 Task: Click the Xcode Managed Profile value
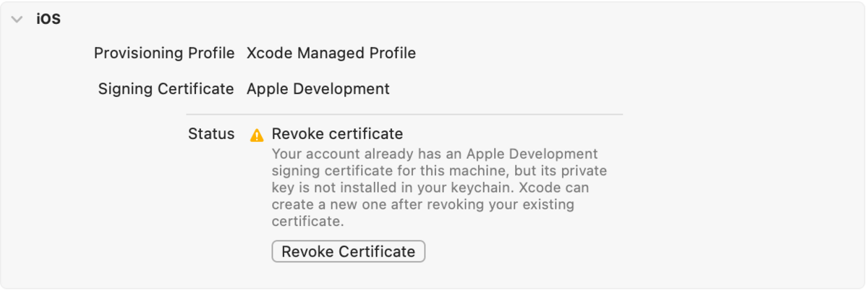(x=331, y=53)
